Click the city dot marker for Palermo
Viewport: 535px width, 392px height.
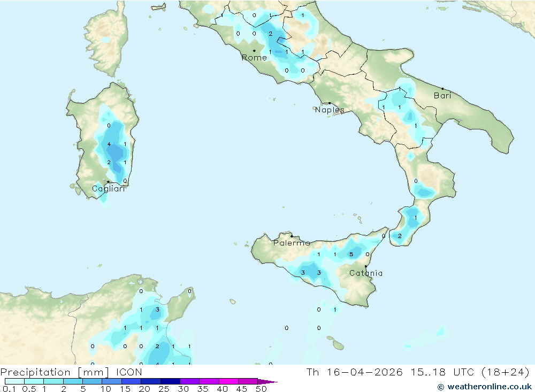click(292, 236)
